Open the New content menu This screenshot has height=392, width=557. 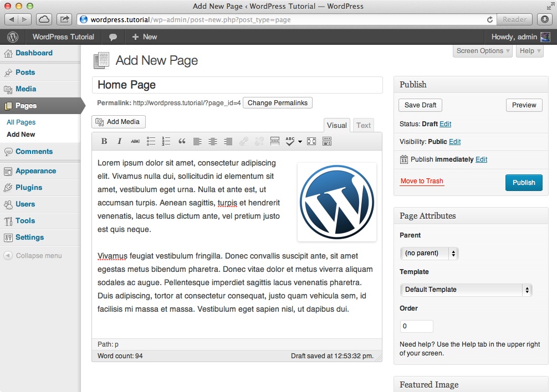pyautogui.click(x=145, y=37)
